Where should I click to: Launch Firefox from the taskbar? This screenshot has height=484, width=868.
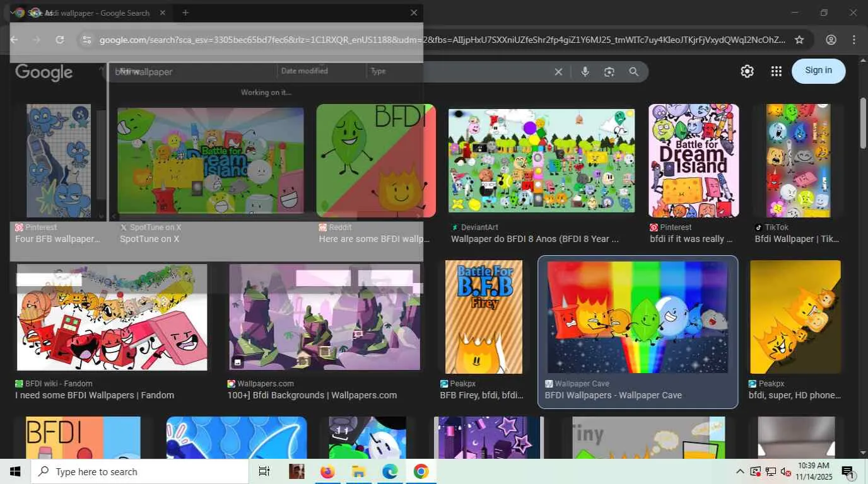tap(327, 471)
